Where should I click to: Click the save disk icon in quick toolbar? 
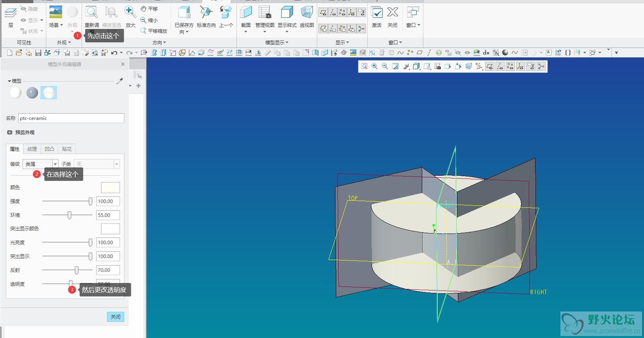[x=38, y=53]
